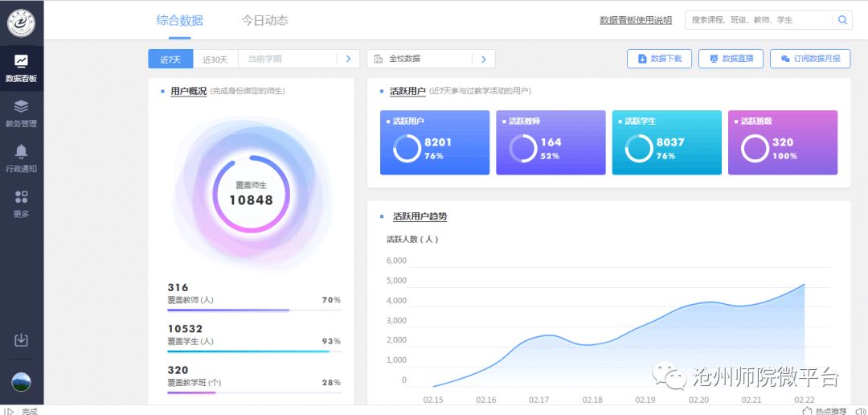This screenshot has width=868, height=415.
Task: Select the 近30天 time range
Action: click(215, 59)
